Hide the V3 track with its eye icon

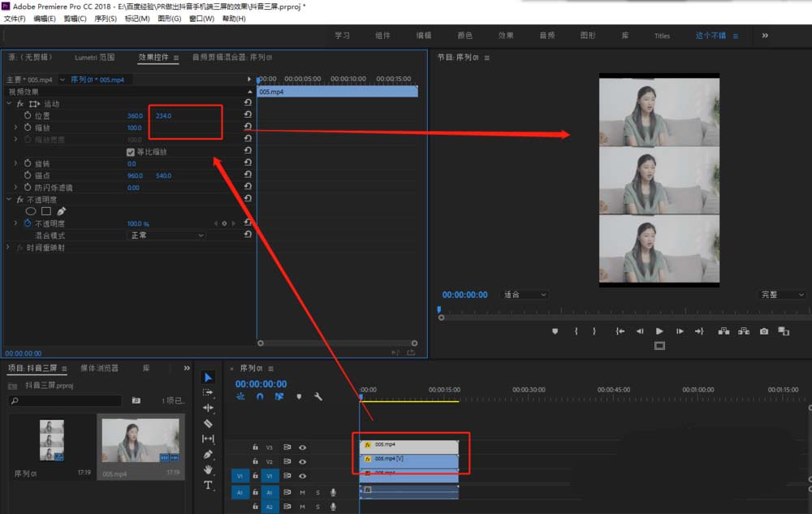[x=303, y=448]
